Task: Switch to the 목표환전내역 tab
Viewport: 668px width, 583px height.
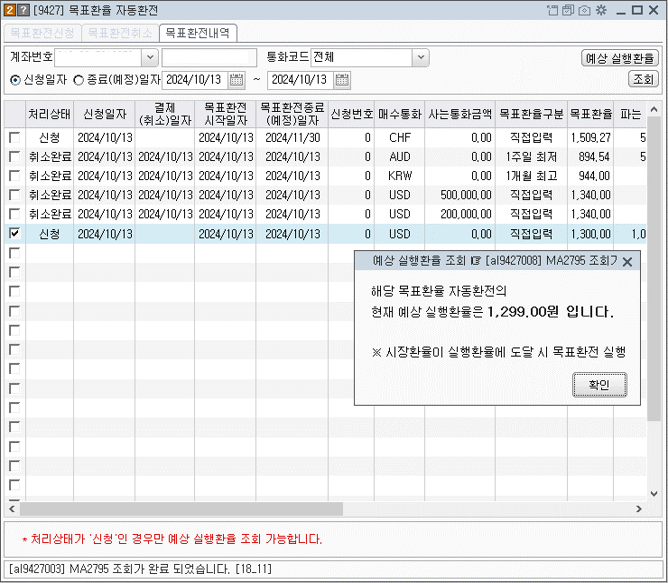Action: [197, 33]
